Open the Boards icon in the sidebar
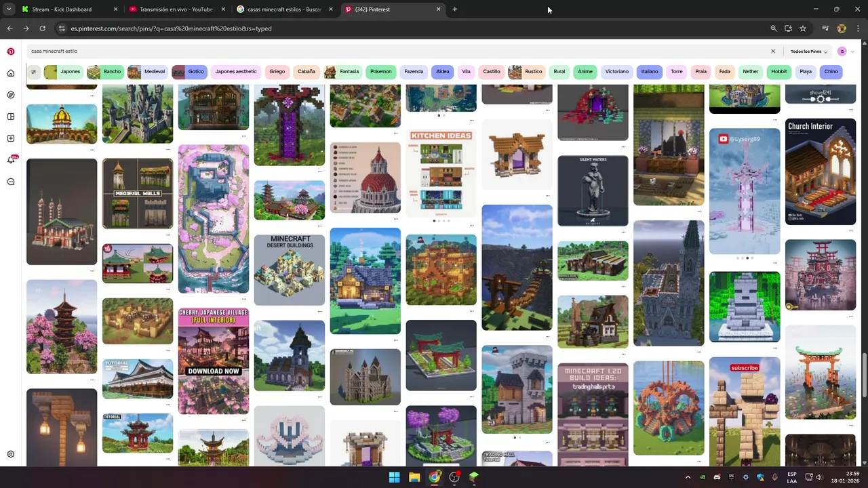This screenshot has height=488, width=868. pos(11,117)
